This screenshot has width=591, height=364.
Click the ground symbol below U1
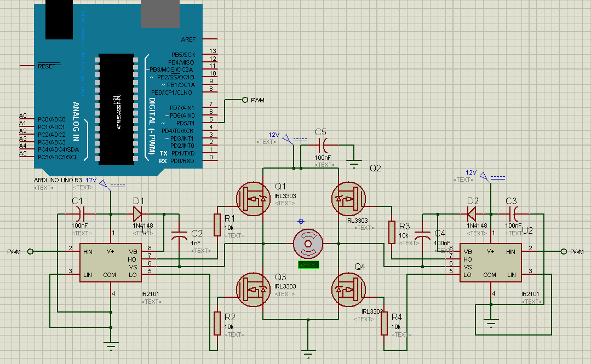(x=111, y=346)
